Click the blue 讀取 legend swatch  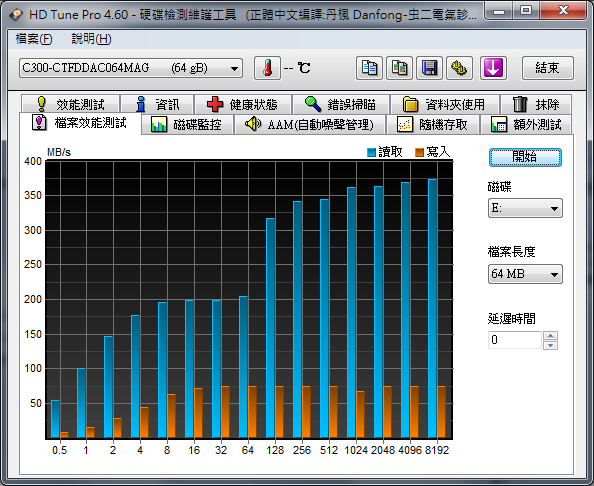[x=371, y=152]
